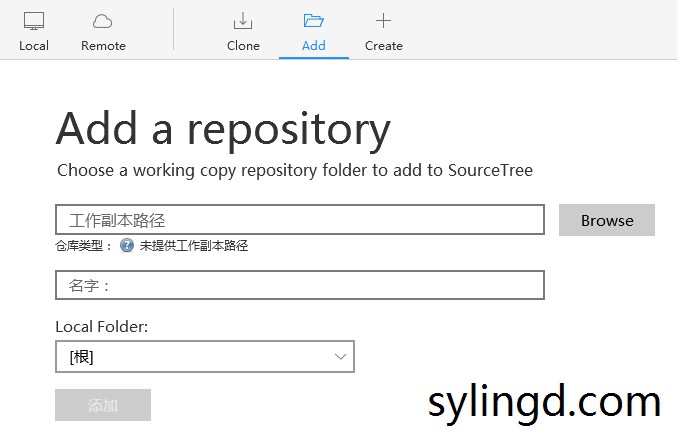The width and height of the screenshot is (677, 433).
Task: Expand the Local Folder dropdown chevron arrow
Action: (340, 357)
